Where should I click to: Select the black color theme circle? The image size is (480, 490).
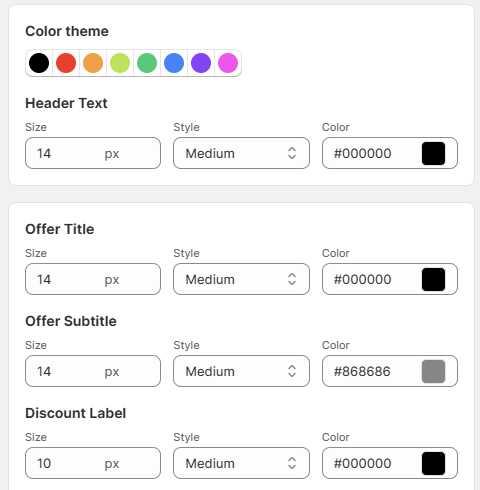39,63
